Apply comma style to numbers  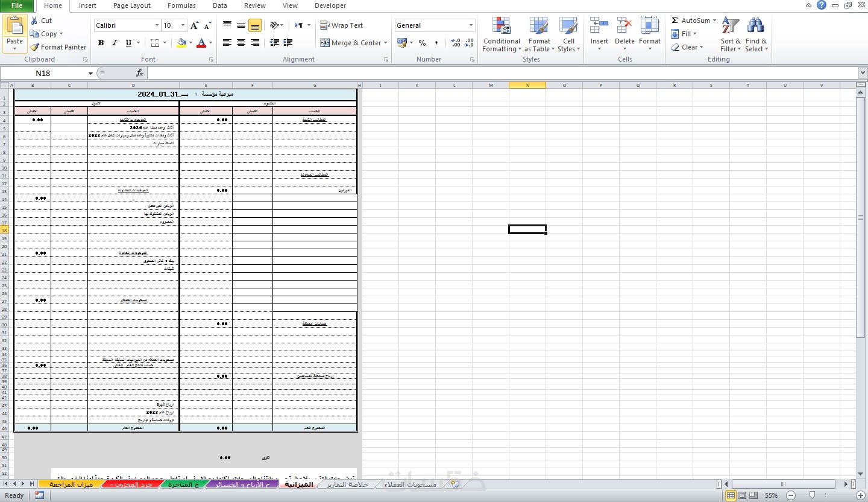tap(436, 43)
